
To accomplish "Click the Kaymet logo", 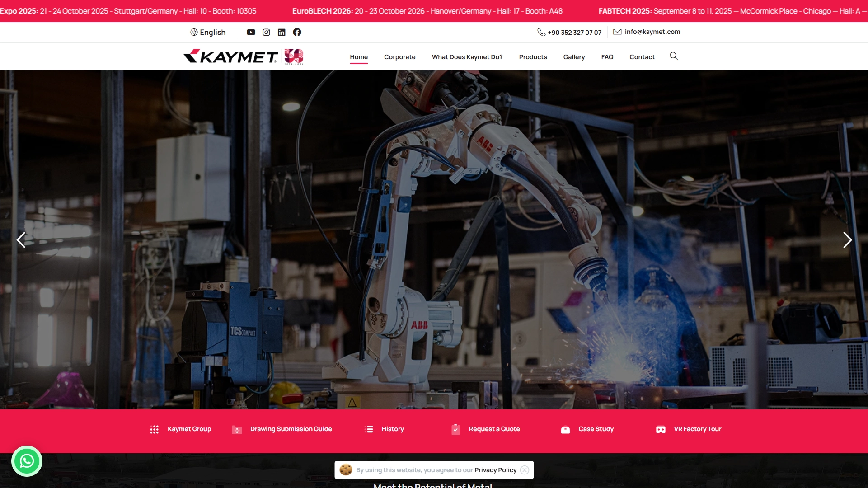I will [x=230, y=56].
